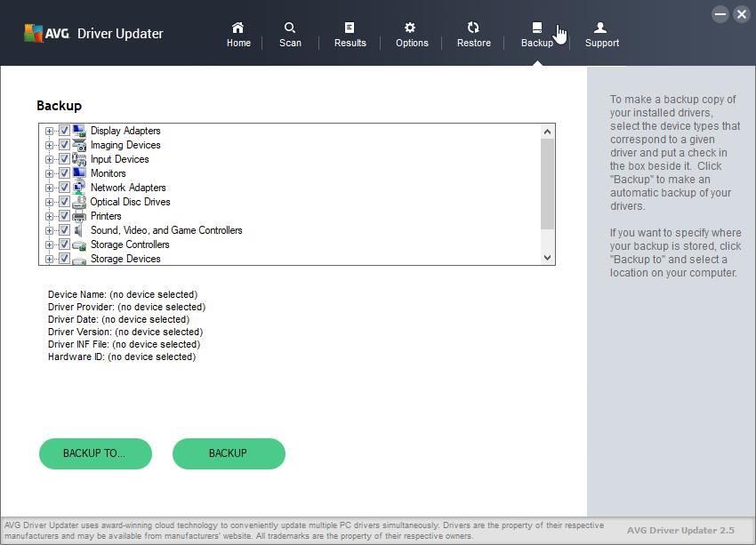Uncheck the Optical Disc Drives checkbox
This screenshot has height=545, width=756.
tap(64, 202)
